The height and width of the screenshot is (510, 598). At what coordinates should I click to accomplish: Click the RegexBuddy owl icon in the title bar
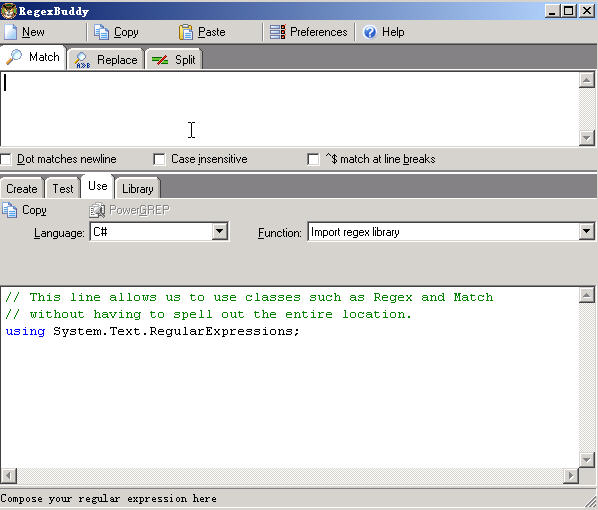tap(8, 11)
